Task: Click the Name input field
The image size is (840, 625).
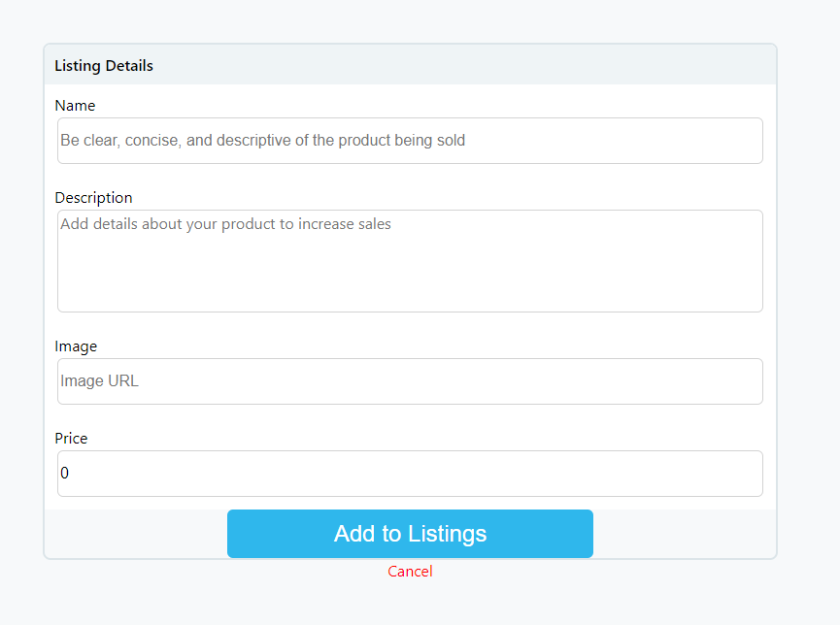Action: (x=409, y=140)
